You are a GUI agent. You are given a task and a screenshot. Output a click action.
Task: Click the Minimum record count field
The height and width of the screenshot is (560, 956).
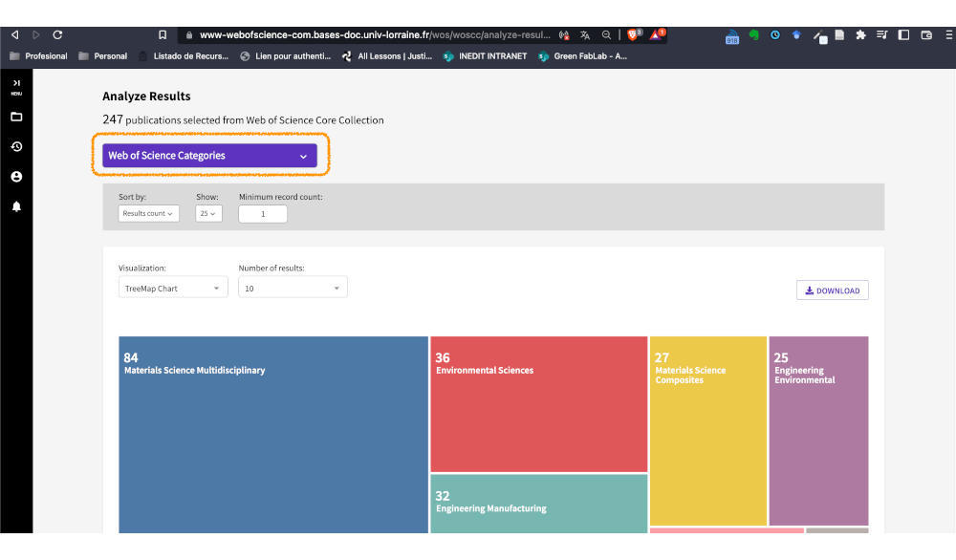(x=263, y=214)
